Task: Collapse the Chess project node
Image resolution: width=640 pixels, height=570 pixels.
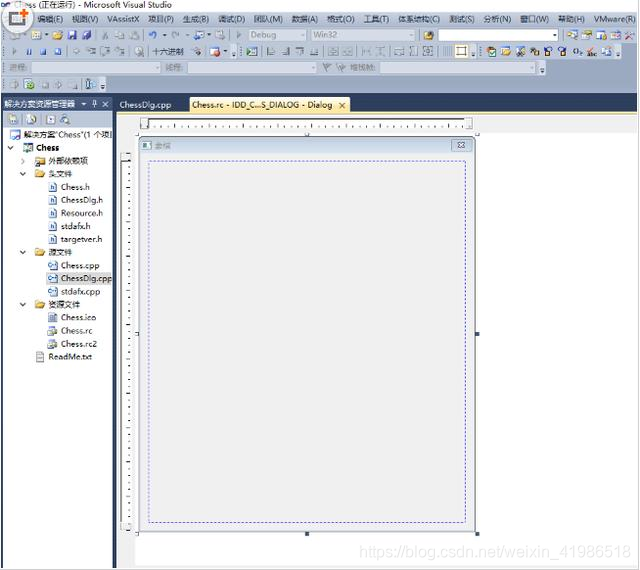Action: pyautogui.click(x=11, y=148)
